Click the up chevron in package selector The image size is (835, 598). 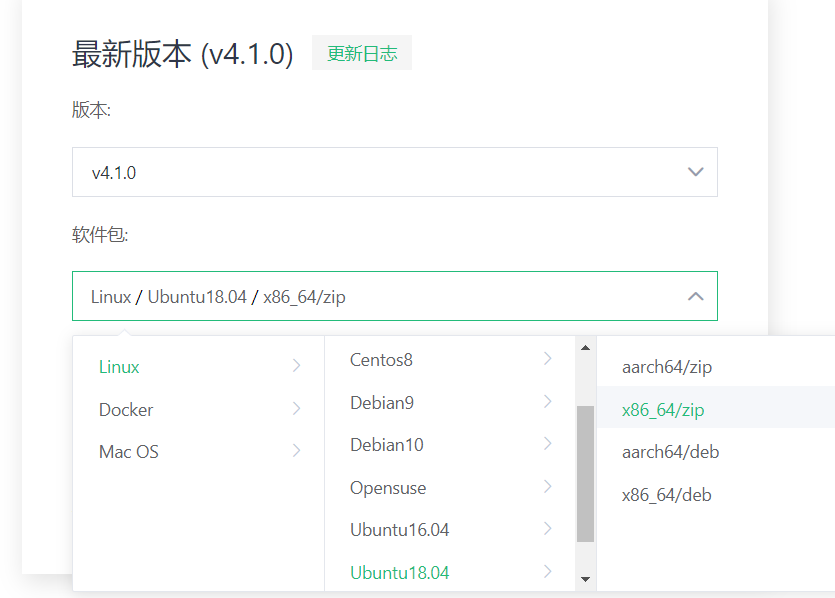click(x=695, y=296)
